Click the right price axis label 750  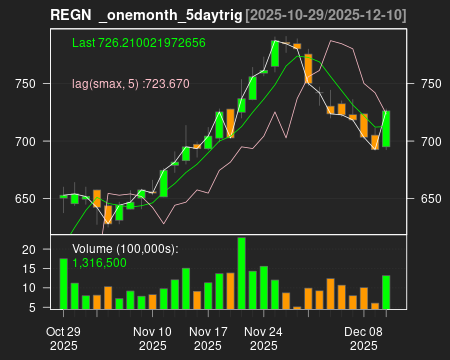click(x=431, y=84)
